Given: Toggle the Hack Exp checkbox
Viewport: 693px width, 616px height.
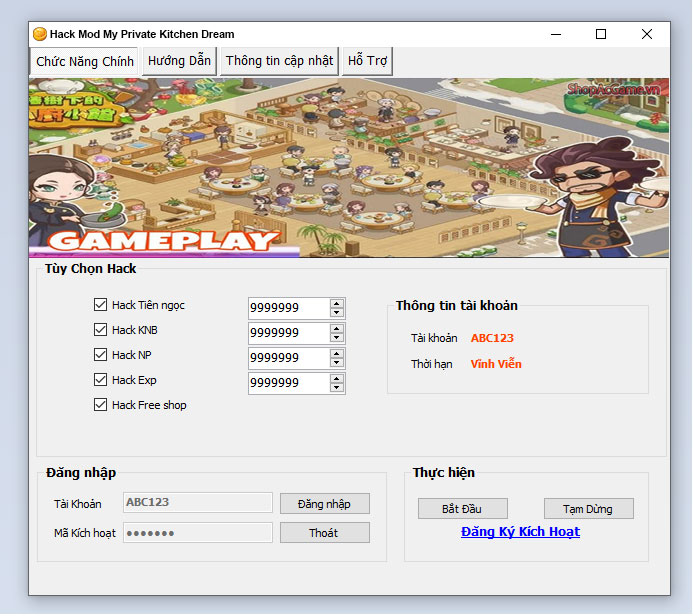Looking at the screenshot, I should pyautogui.click(x=100, y=380).
